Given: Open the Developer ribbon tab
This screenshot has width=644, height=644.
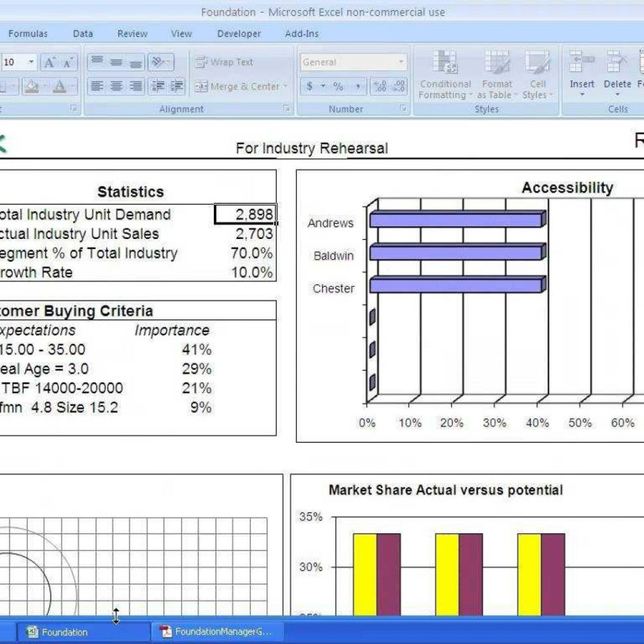Looking at the screenshot, I should (x=239, y=33).
